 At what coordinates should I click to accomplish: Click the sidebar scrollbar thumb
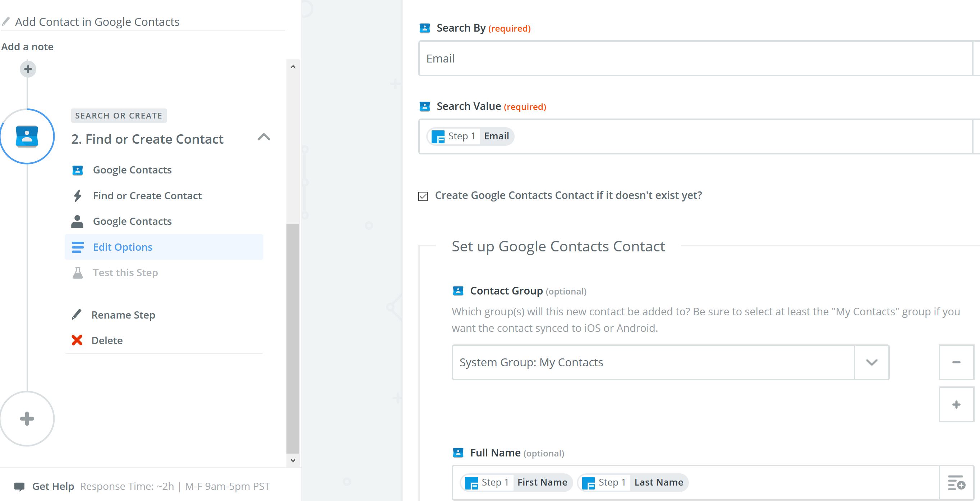[293, 338]
